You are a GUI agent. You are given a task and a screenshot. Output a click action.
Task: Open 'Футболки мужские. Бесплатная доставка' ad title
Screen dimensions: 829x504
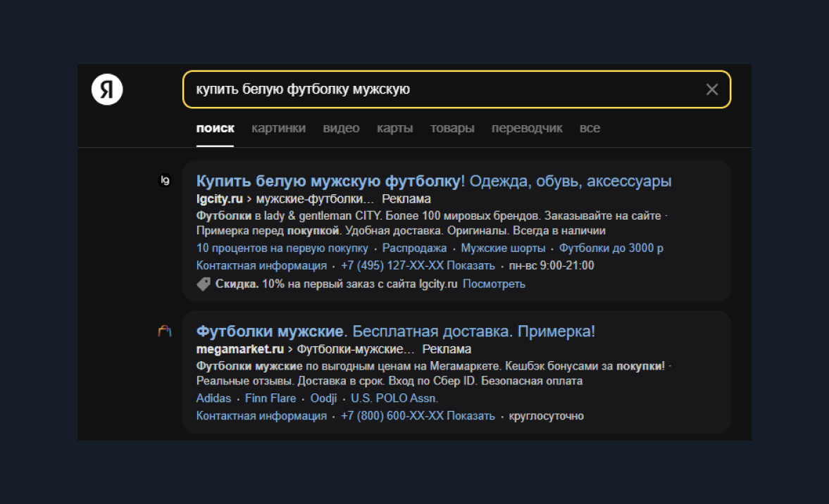coord(395,332)
